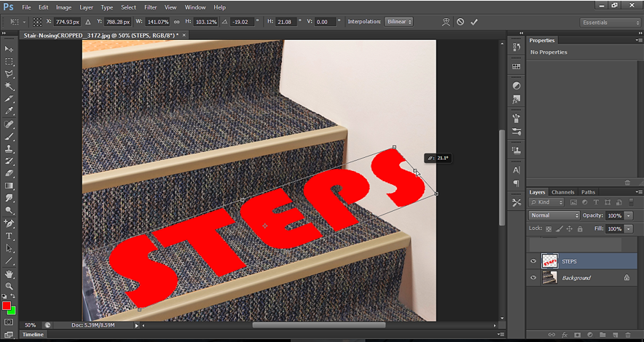Hide the Background layer
This screenshot has width=644, height=342.
click(x=533, y=278)
